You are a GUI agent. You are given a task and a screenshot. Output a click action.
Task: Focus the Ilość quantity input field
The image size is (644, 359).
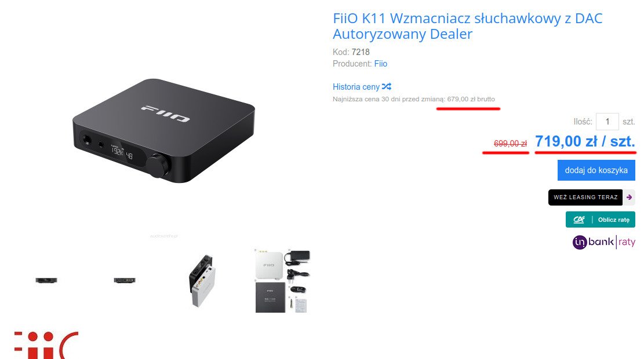point(607,122)
